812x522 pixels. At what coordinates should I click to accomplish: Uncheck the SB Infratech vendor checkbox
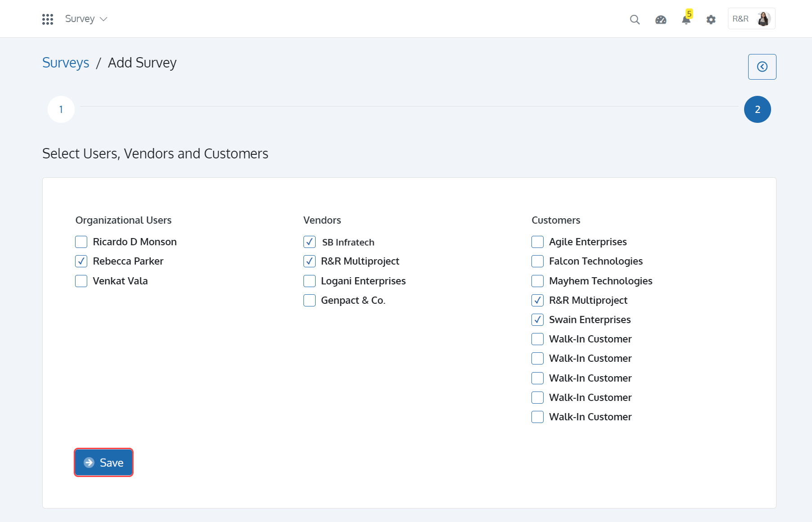[309, 242]
